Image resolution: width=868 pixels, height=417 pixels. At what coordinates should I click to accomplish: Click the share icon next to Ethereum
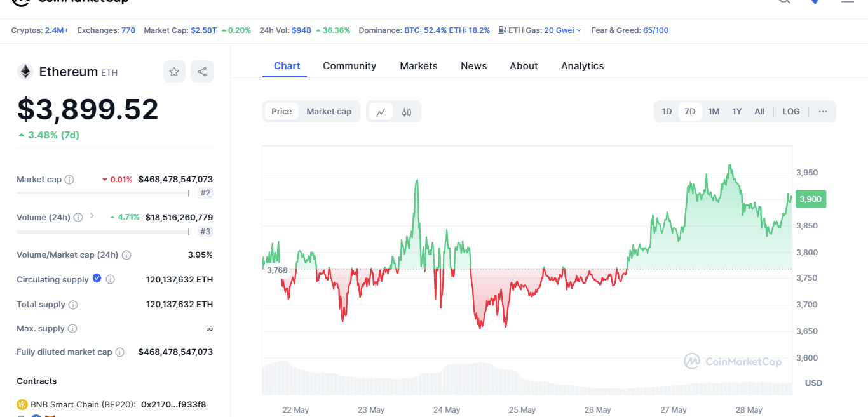(202, 72)
